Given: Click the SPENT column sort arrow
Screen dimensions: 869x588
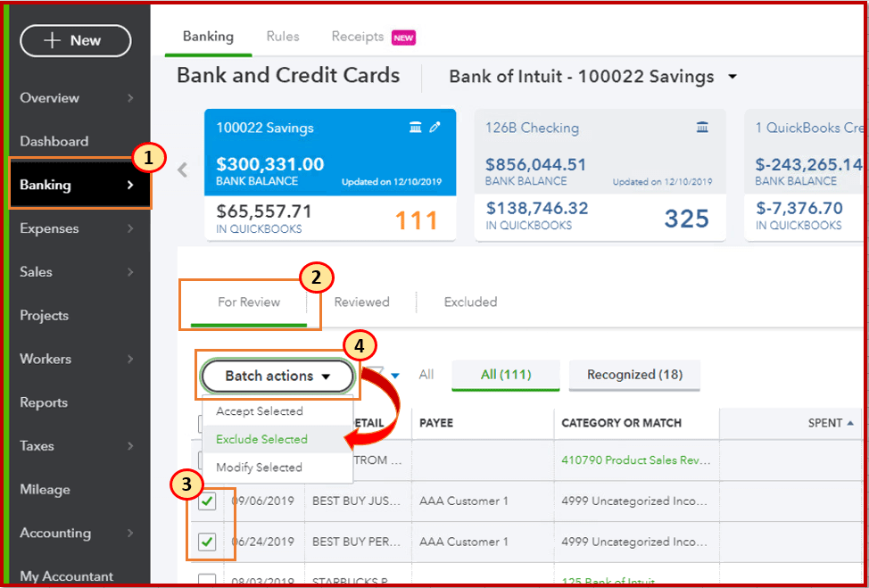Looking at the screenshot, I should point(850,423).
